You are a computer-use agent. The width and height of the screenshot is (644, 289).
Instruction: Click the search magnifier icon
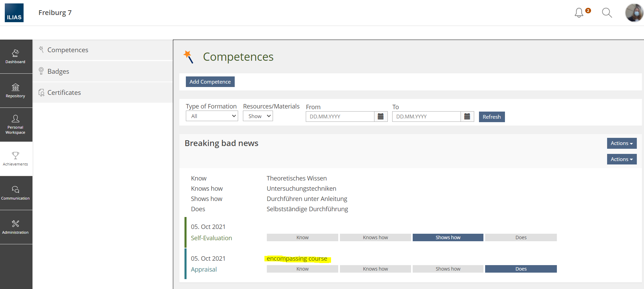click(607, 13)
